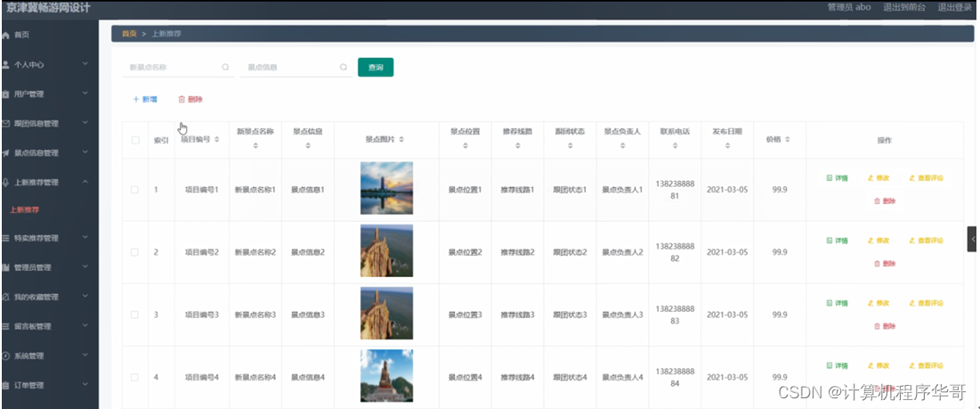Sort by 跟团状态 column arrows
Viewport: 980px width, 409px height.
(x=570, y=146)
